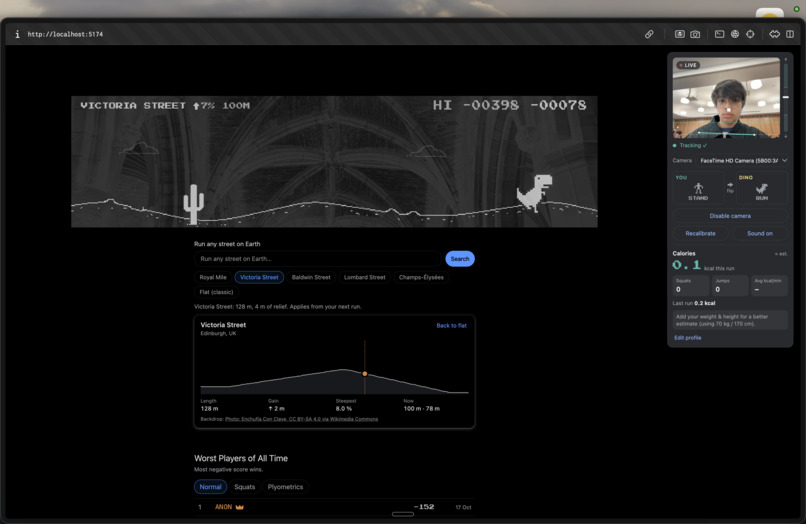The image size is (806, 524).
Task: Click the DINO run icon
Action: [x=761, y=189]
